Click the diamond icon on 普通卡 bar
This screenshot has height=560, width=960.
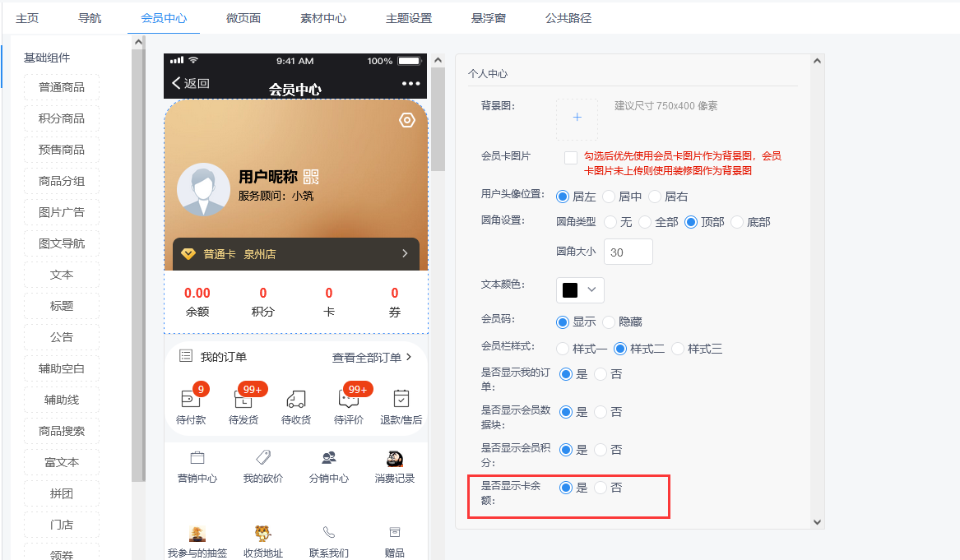188,254
